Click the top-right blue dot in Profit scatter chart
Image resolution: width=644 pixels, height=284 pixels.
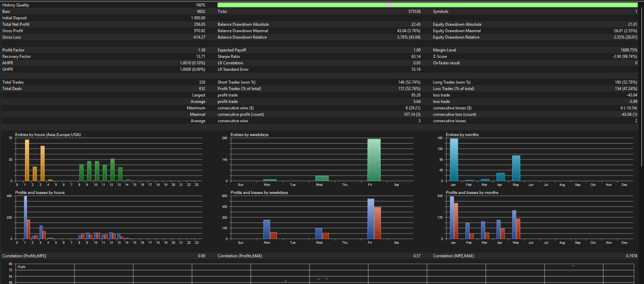[x=573, y=266]
